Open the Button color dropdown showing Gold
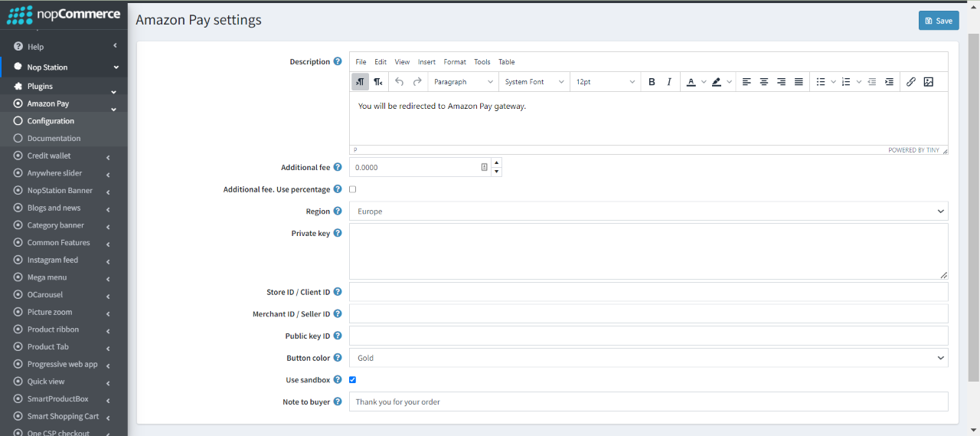 (648, 358)
